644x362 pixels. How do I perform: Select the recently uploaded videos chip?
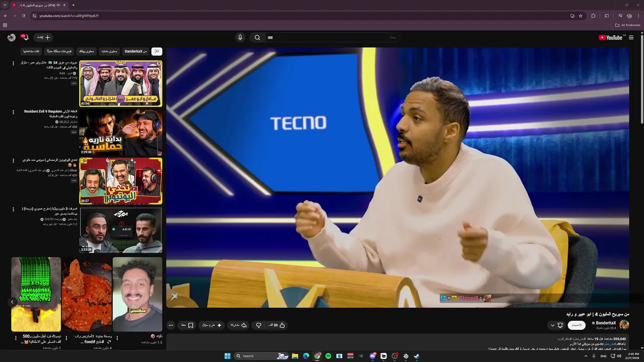59,51
